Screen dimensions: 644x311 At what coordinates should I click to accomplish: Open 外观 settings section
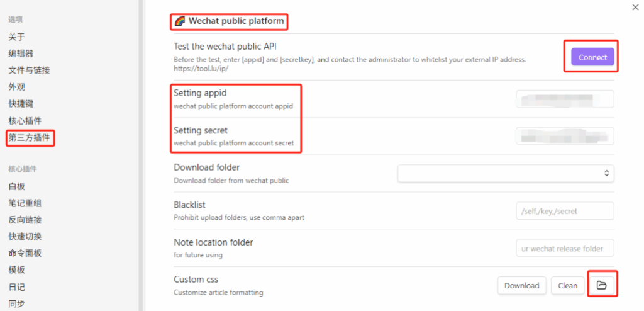[17, 88]
